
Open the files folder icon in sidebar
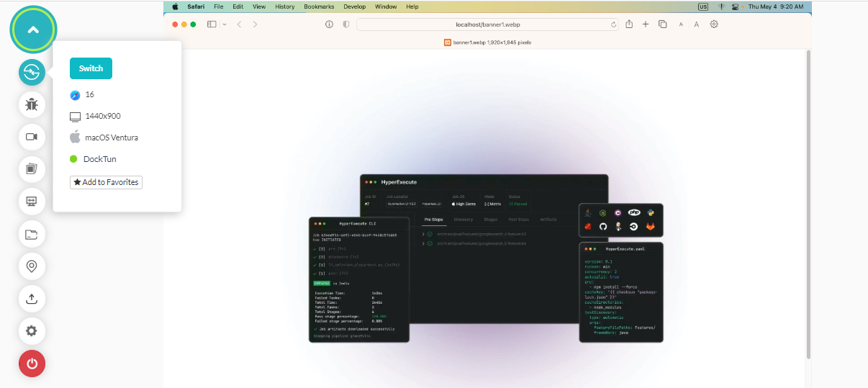(32, 234)
